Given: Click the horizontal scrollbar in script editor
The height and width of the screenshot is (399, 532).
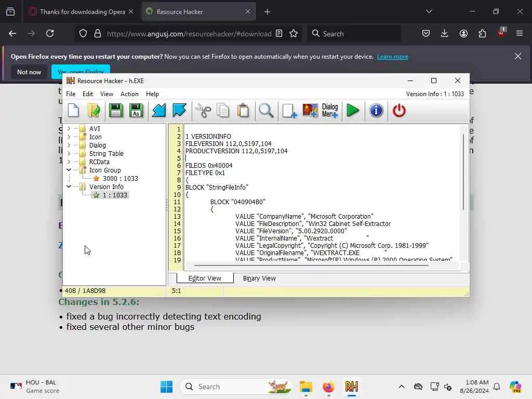Looking at the screenshot, I should [x=311, y=265].
